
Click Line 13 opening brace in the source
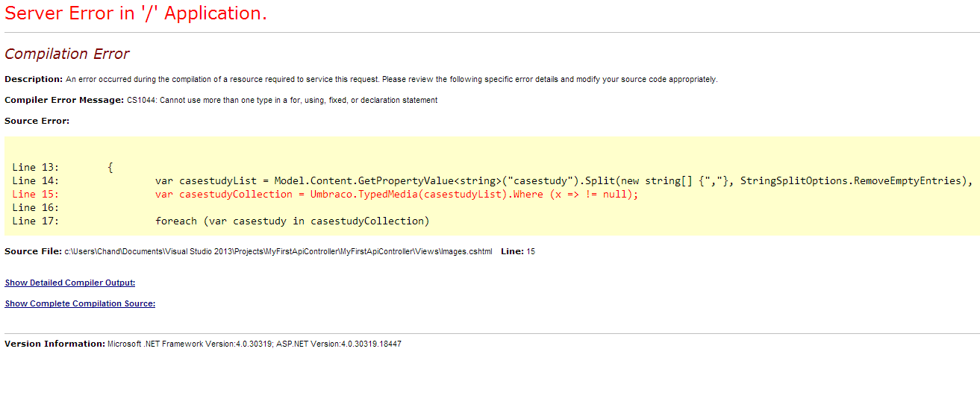coord(110,168)
